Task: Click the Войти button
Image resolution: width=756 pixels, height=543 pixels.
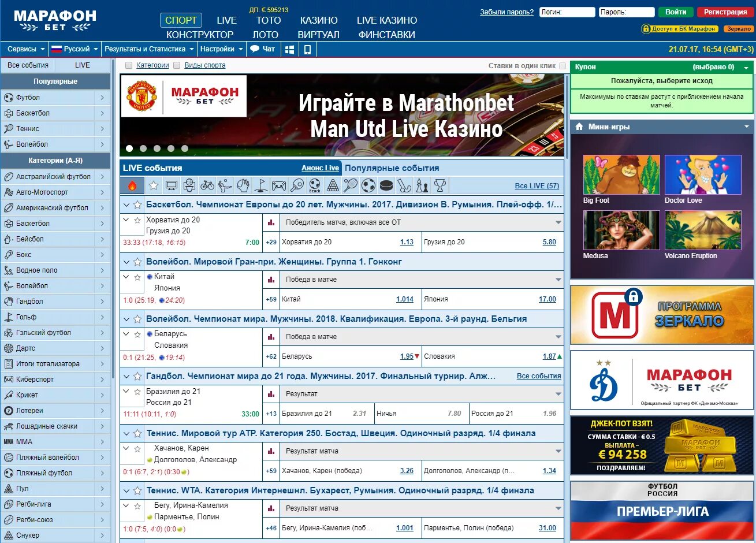Action: tap(676, 12)
